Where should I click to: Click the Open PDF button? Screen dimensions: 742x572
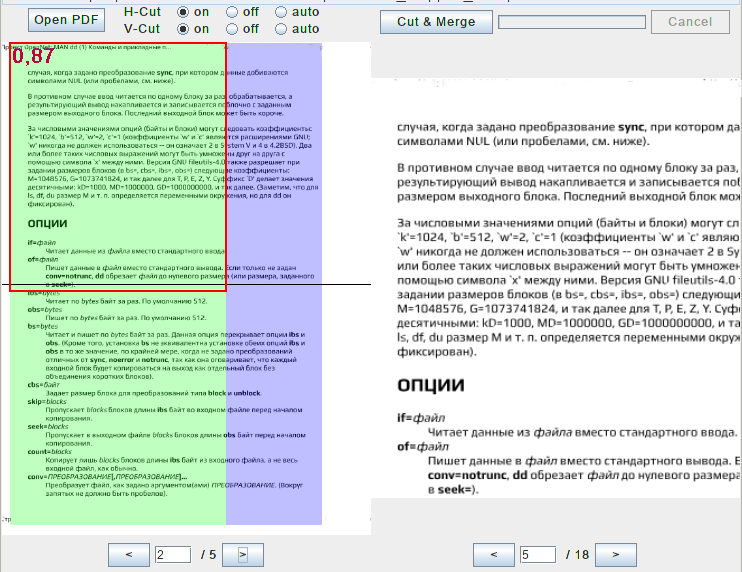[66, 20]
